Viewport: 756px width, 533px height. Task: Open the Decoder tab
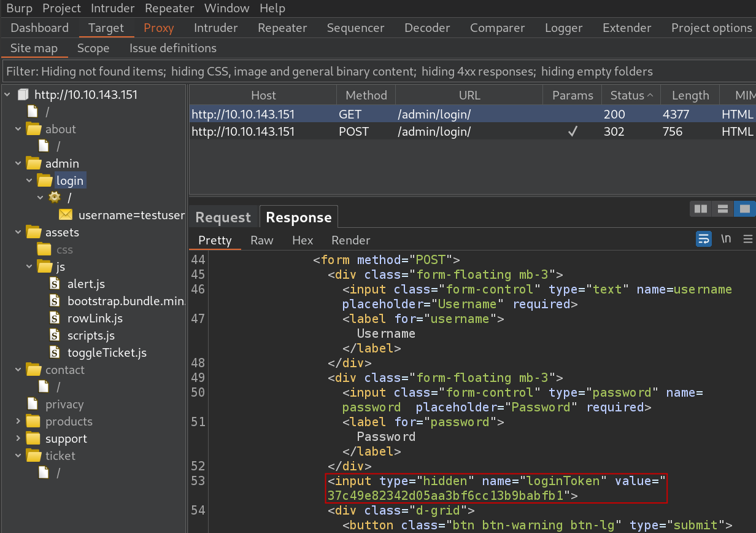point(427,28)
